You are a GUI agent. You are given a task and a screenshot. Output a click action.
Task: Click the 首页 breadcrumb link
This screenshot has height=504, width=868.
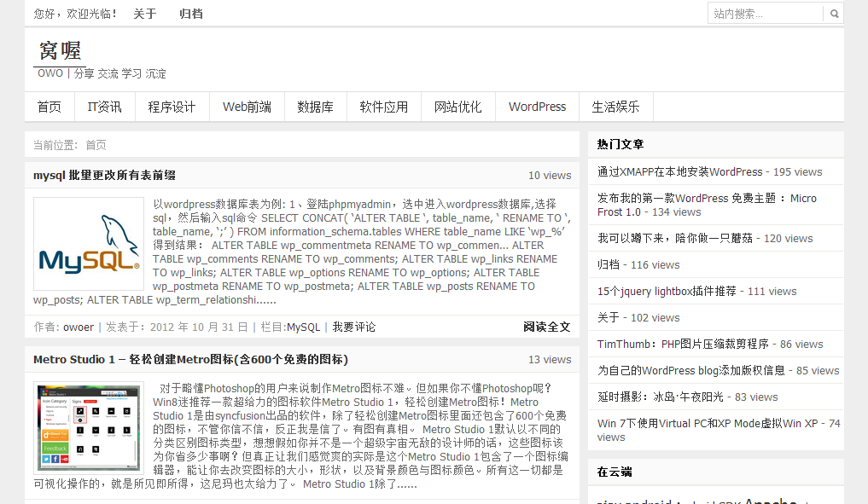(96, 145)
